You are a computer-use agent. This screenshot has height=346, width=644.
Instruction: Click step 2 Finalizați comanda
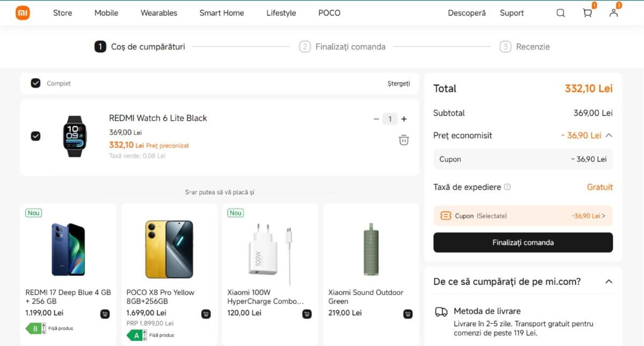click(342, 47)
